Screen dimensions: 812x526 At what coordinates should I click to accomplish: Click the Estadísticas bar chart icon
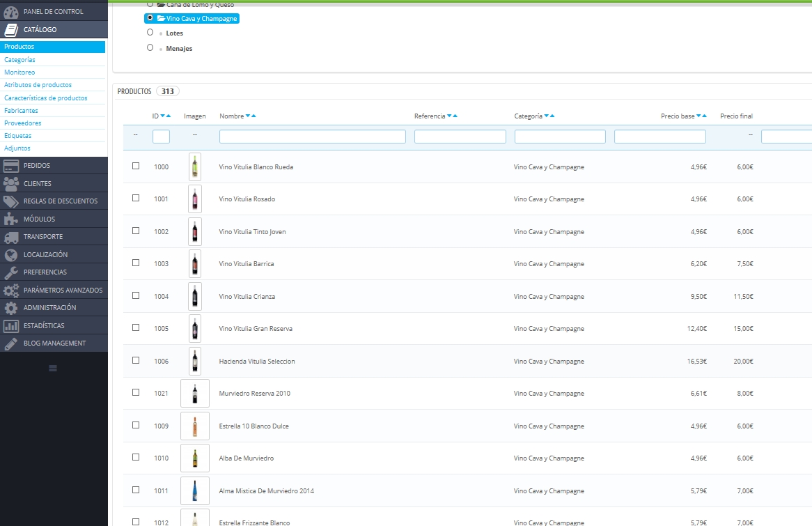click(x=11, y=326)
